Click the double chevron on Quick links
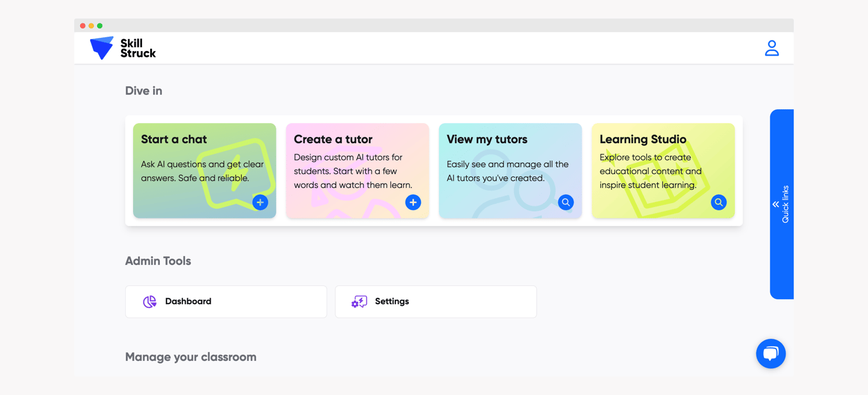The width and height of the screenshot is (868, 395). pyautogui.click(x=775, y=204)
